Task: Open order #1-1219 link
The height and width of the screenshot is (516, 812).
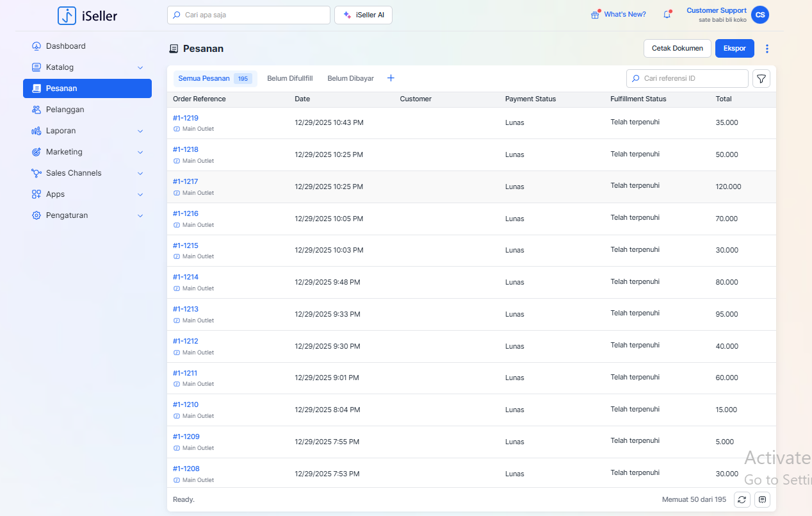Action: 186,118
